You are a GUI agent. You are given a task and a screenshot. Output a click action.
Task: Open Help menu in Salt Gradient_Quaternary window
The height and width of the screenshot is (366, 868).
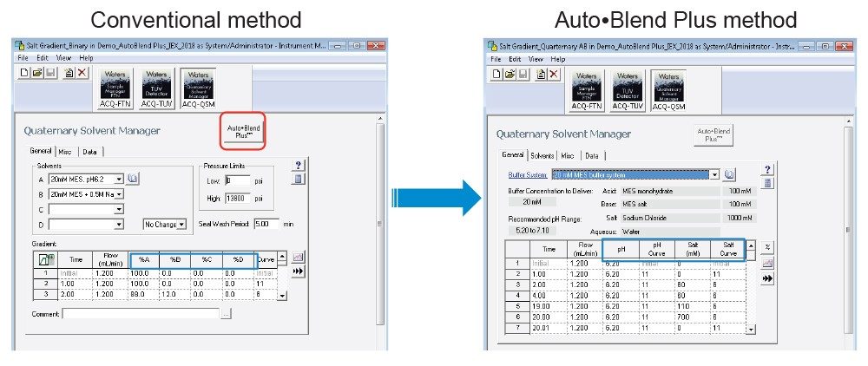point(558,59)
